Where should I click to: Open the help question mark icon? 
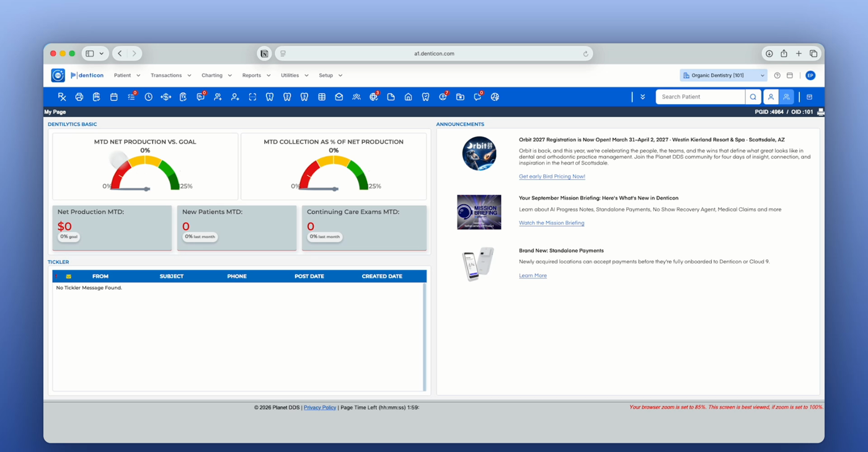777,76
